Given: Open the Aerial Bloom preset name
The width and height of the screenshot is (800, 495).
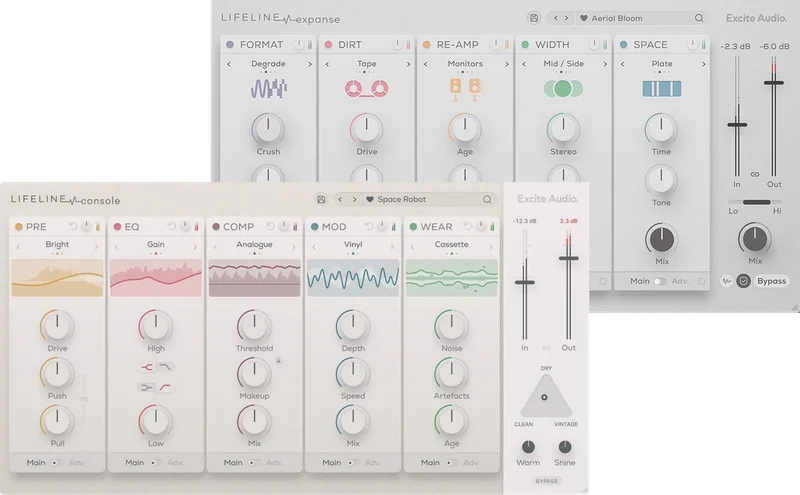Looking at the screenshot, I should [617, 18].
